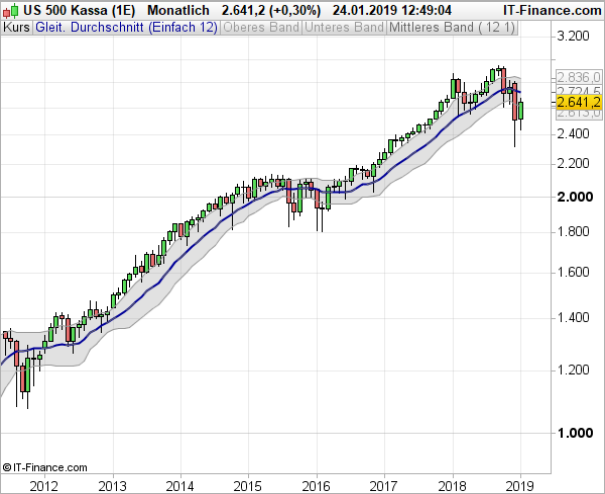Click the 1.200 price axis label
605x494 pixels.
click(x=573, y=370)
